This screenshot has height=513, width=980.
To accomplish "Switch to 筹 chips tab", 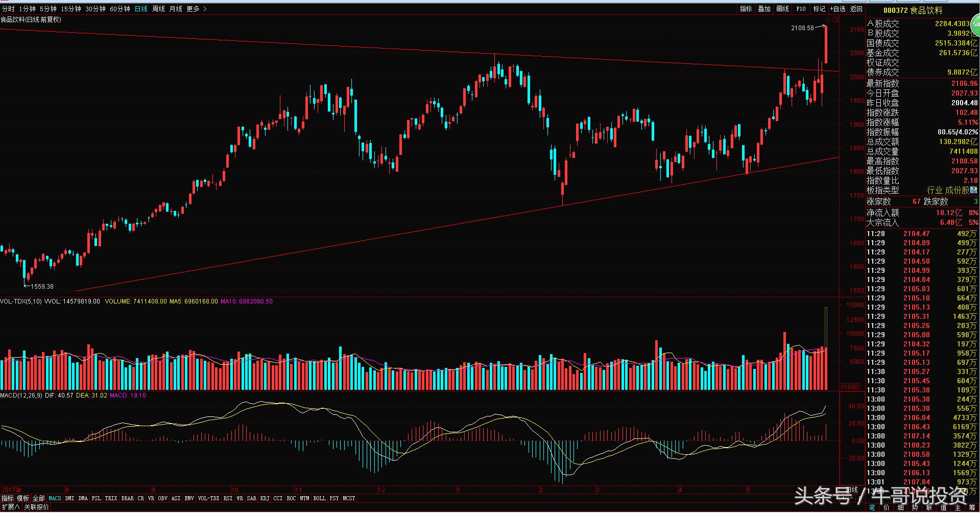I will (x=972, y=507).
